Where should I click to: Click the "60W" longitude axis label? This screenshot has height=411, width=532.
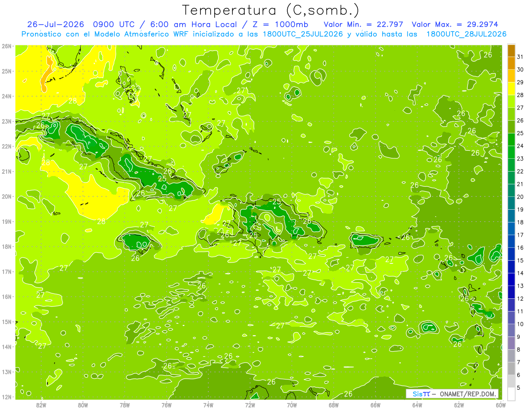click(501, 405)
